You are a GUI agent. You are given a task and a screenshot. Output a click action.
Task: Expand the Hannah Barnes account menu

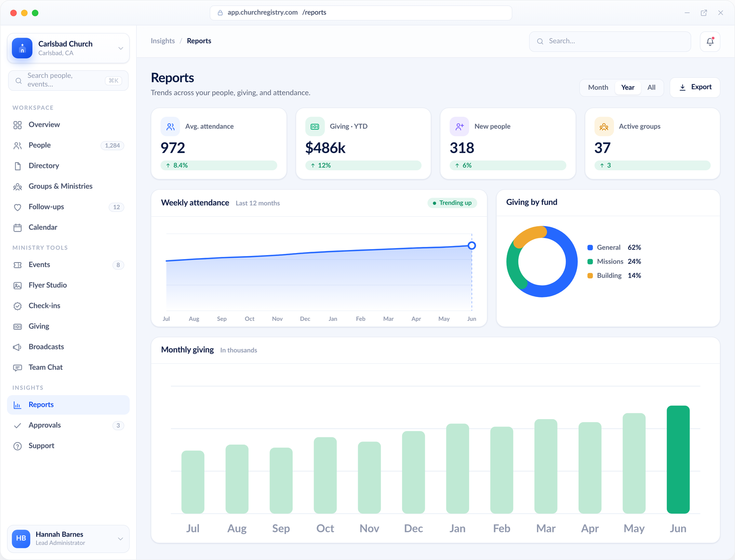click(x=120, y=539)
